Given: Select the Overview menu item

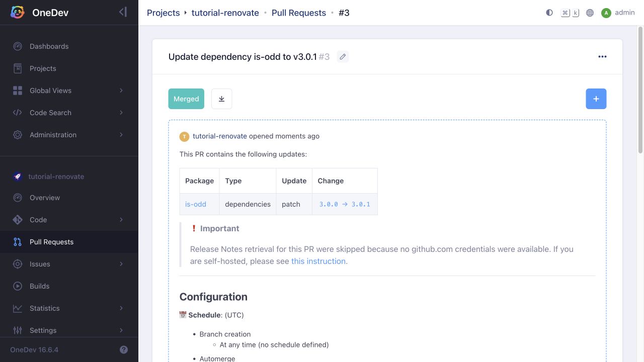Looking at the screenshot, I should [x=69, y=198].
